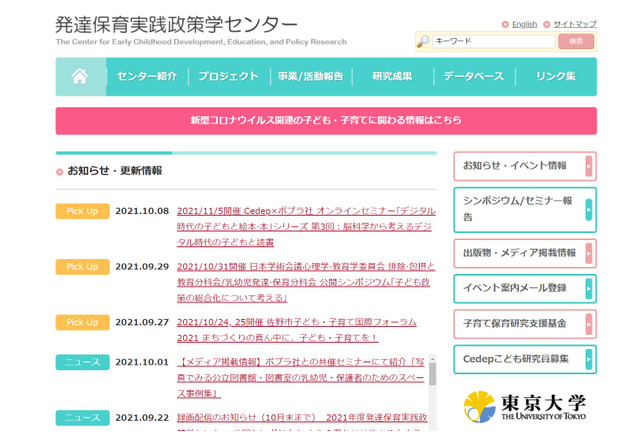The height and width of the screenshot is (437, 640).
Task: Click arrow icon on 出版物・メディア掲載情報 box
Action: click(589, 253)
